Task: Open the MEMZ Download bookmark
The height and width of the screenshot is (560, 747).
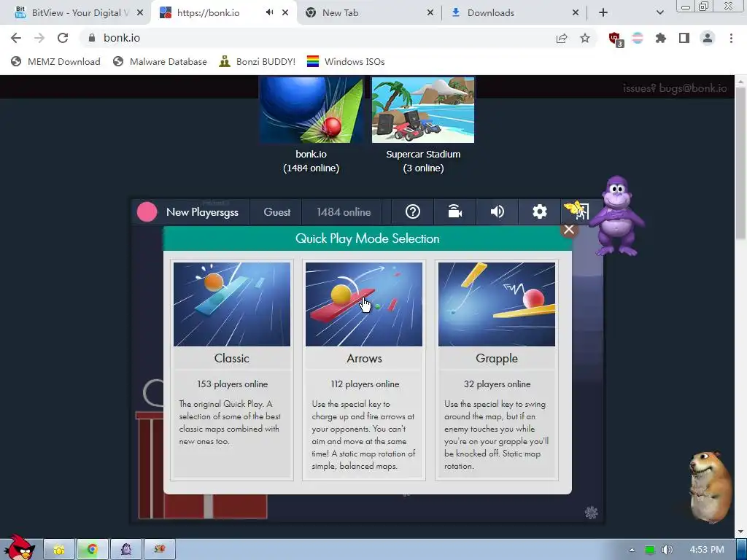Action: (55, 61)
